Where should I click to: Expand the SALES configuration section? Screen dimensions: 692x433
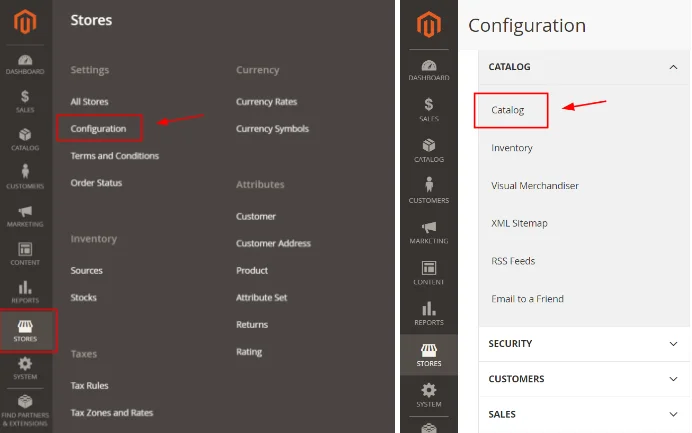672,413
